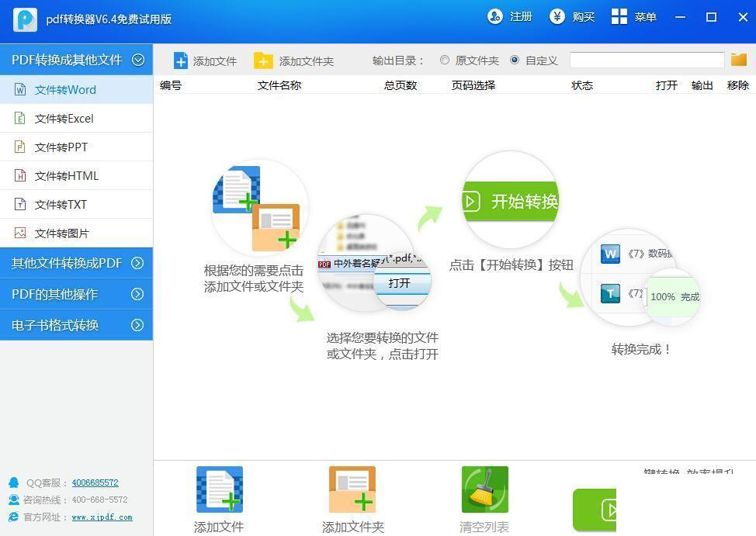Viewport: 756px width, 536px height.
Task: Click the pdf转换器 app logo icon
Action: point(25,19)
